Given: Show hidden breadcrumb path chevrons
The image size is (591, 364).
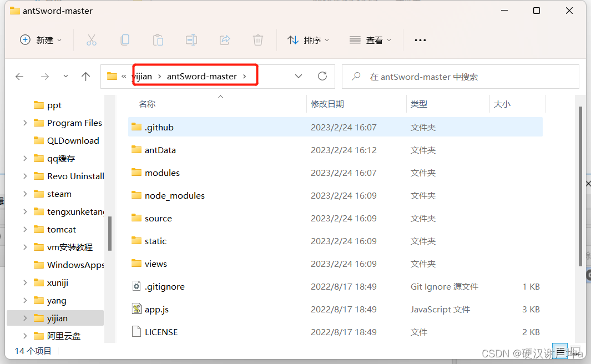Looking at the screenshot, I should tap(124, 77).
